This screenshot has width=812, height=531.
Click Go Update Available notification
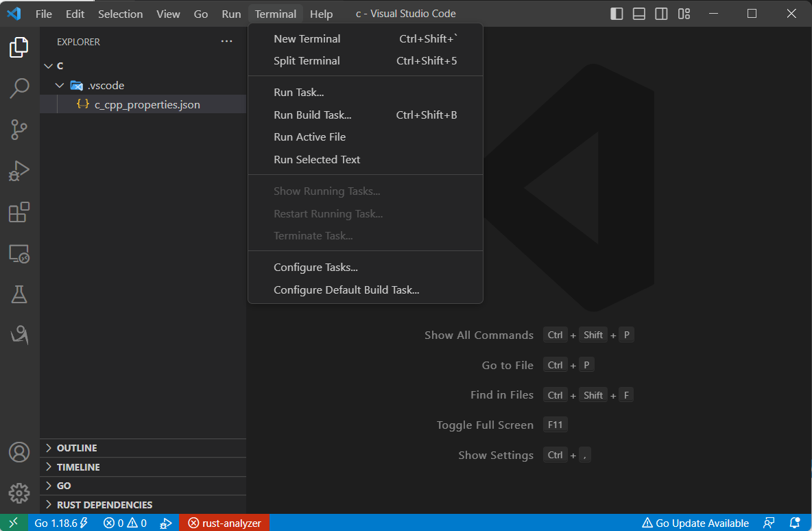click(x=695, y=523)
